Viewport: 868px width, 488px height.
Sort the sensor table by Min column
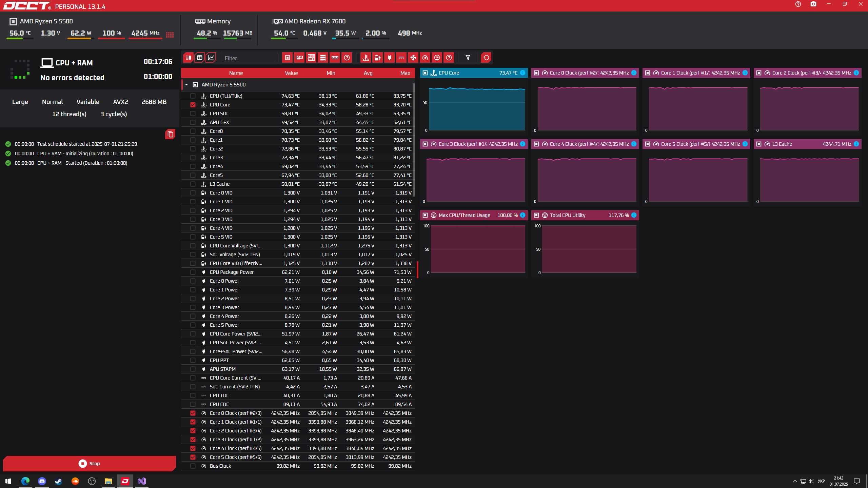tap(331, 73)
